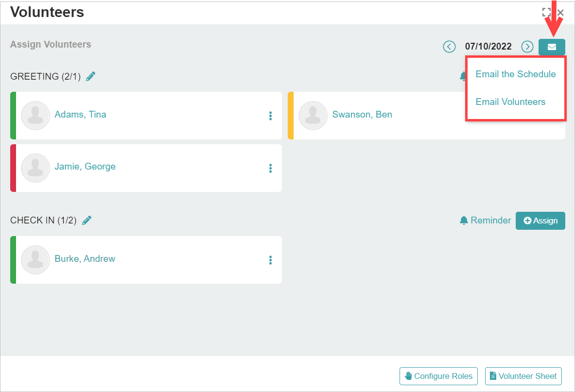
Task: Go to next date arrow
Action: tap(527, 47)
